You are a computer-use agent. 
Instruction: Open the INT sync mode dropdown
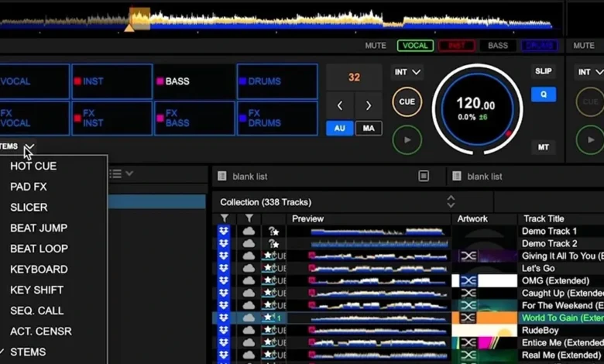tap(407, 73)
